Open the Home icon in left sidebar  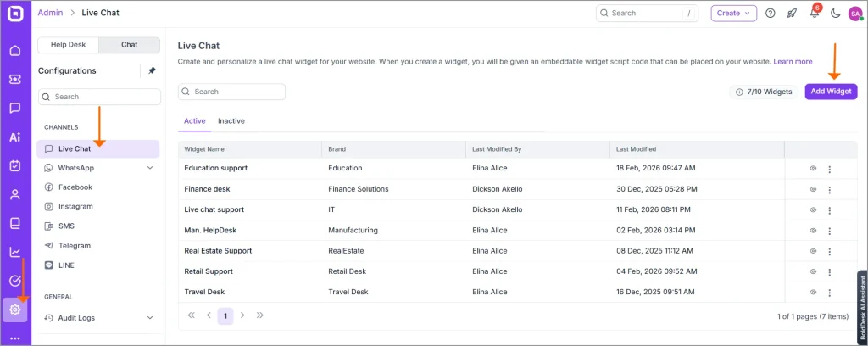click(15, 51)
